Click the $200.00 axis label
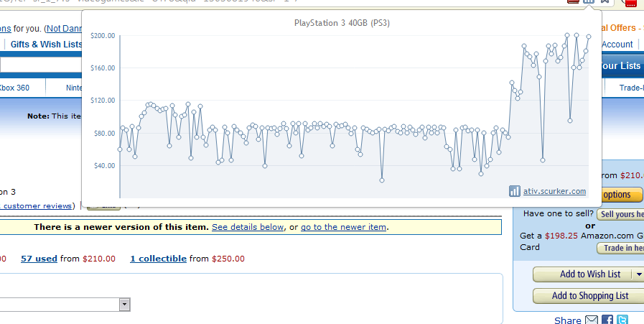This screenshot has height=324, width=644. pyautogui.click(x=103, y=36)
